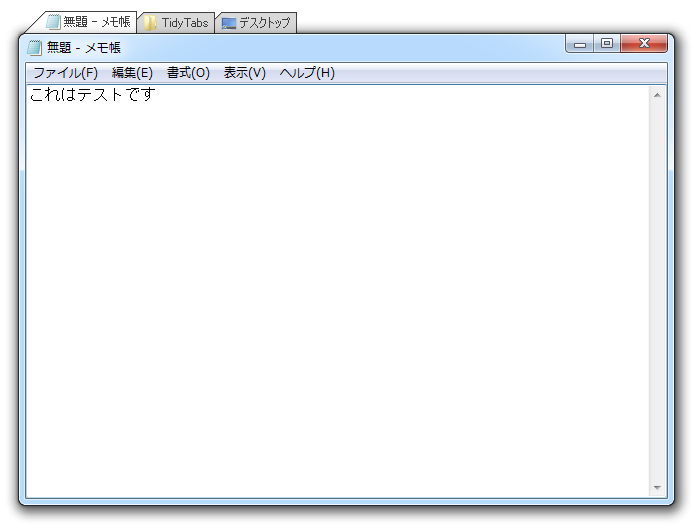
Task: Open the 編集(E) menu
Action: coord(132,72)
